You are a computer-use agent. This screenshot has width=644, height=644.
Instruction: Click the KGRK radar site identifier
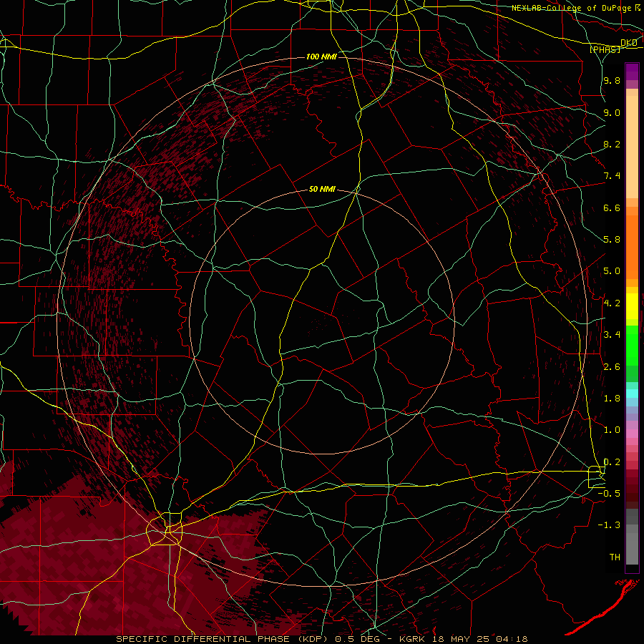pyautogui.click(x=413, y=639)
